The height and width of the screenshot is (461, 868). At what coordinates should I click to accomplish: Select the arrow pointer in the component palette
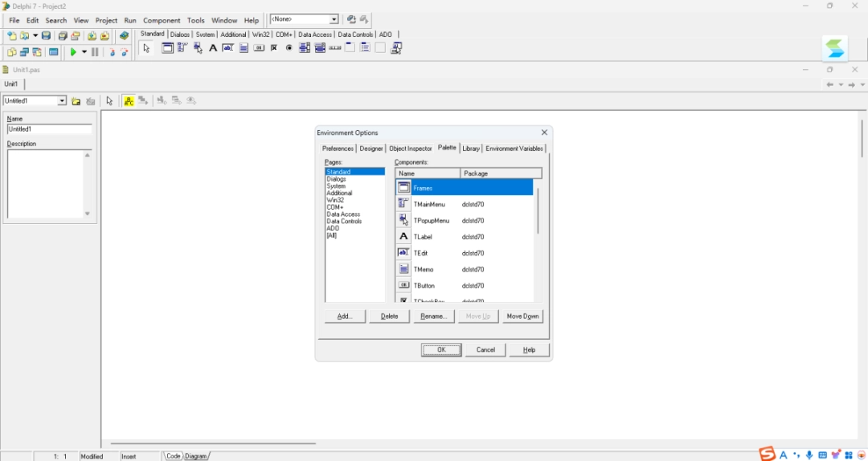(146, 48)
